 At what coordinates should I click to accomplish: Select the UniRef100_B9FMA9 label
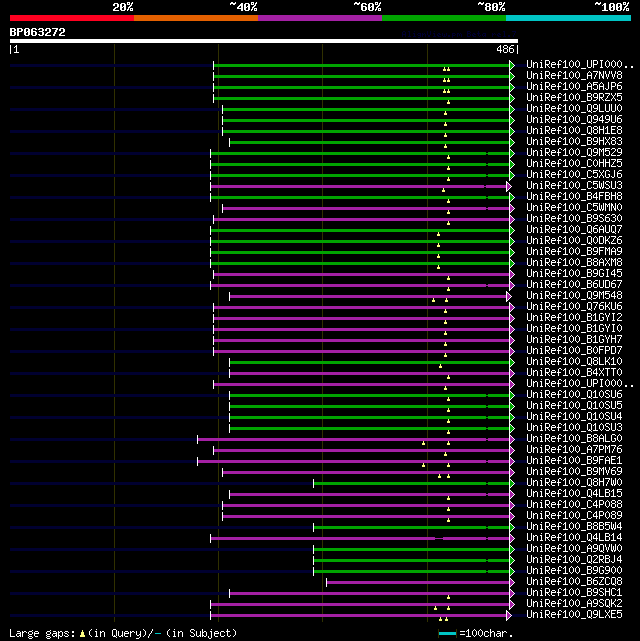point(574,251)
